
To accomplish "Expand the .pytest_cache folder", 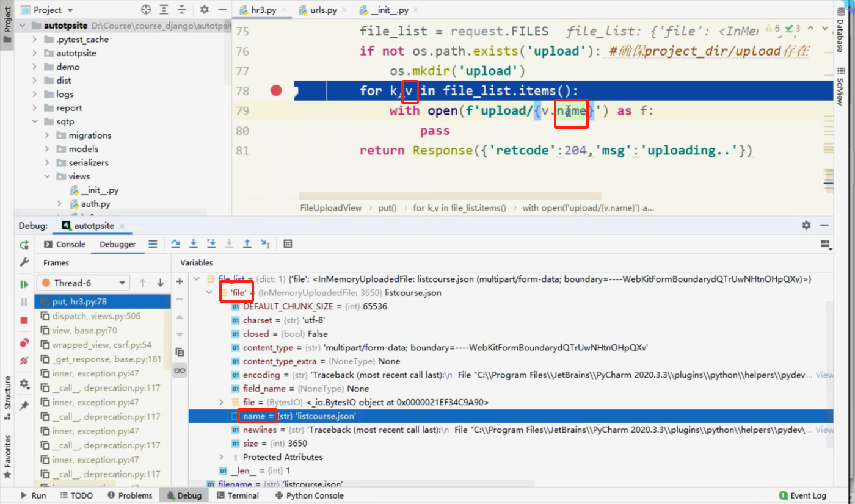I will click(36, 40).
